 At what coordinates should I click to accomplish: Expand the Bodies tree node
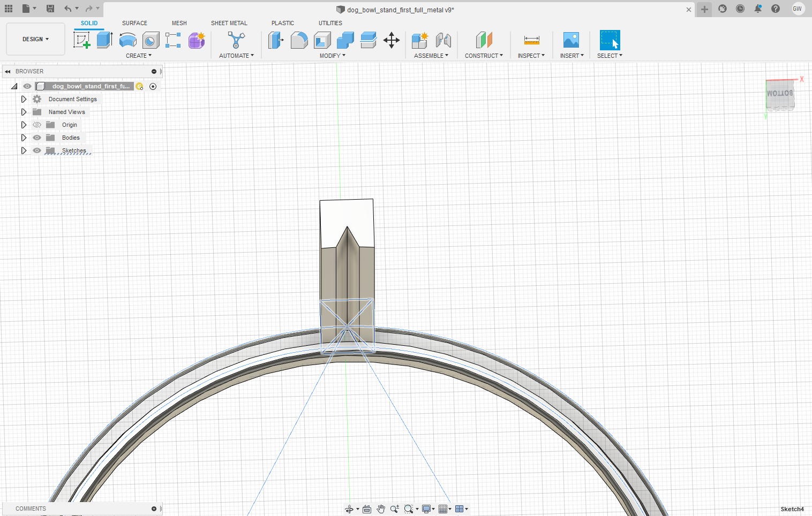[x=24, y=138]
